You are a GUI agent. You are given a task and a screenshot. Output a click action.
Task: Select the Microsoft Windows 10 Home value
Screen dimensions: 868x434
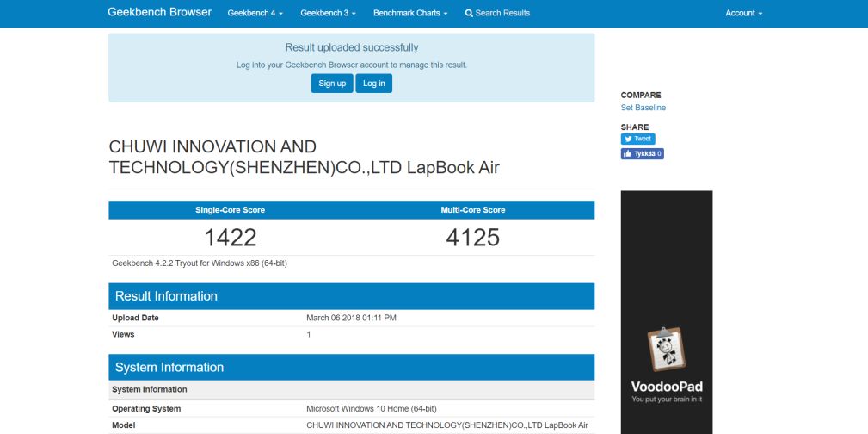tap(372, 409)
